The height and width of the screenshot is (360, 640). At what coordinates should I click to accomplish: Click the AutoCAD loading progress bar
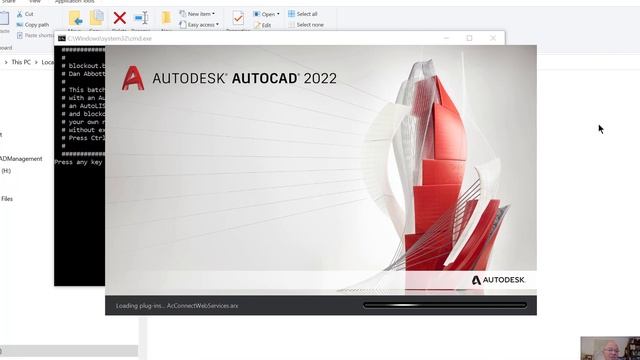(445, 305)
